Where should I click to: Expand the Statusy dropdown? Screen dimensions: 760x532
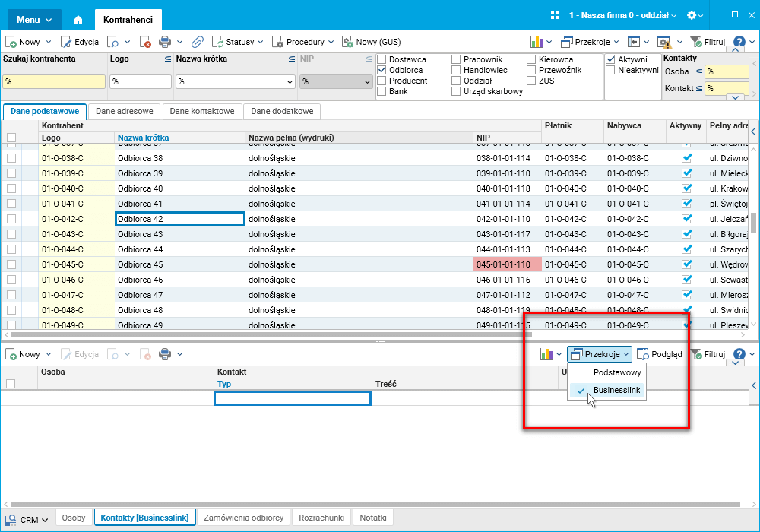pyautogui.click(x=238, y=42)
